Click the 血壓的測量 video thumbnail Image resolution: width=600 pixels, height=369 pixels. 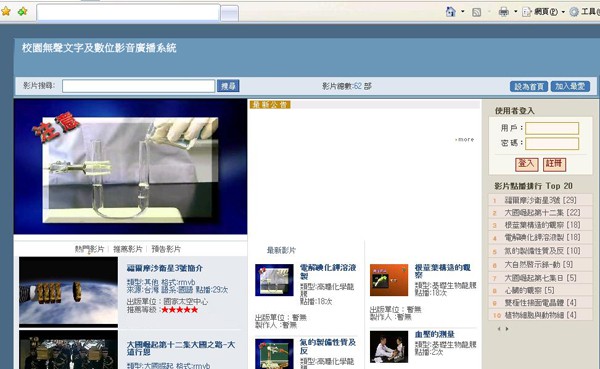pos(389,347)
